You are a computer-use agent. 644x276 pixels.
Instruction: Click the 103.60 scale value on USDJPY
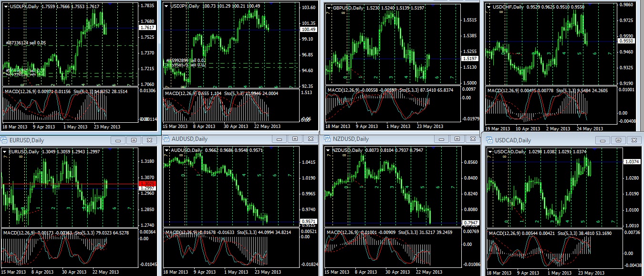coord(309,8)
